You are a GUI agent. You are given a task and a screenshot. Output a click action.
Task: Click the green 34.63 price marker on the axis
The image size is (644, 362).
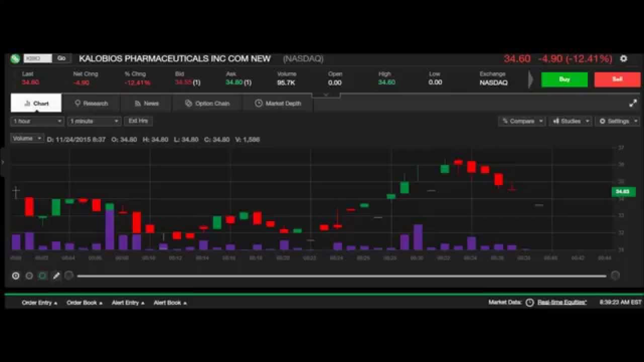(623, 192)
